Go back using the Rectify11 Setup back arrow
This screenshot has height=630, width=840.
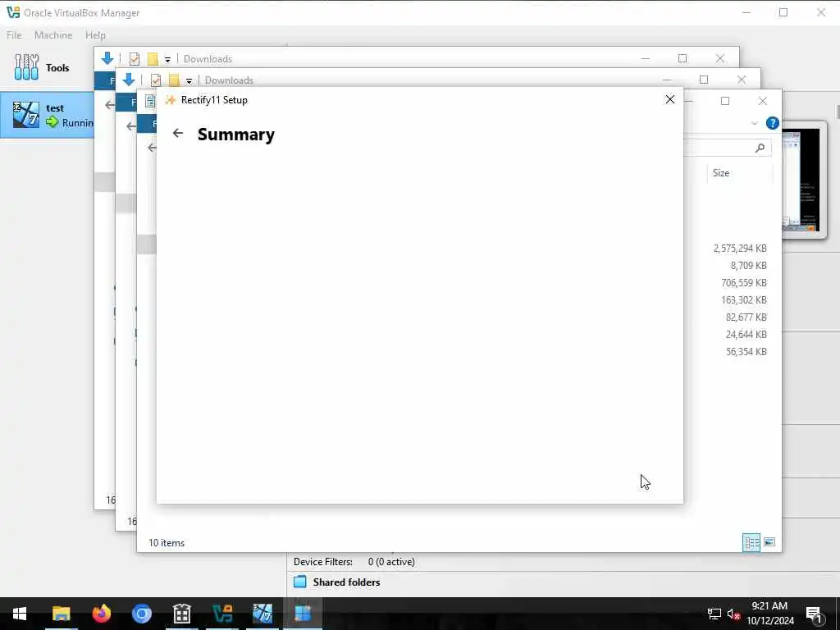click(x=178, y=134)
